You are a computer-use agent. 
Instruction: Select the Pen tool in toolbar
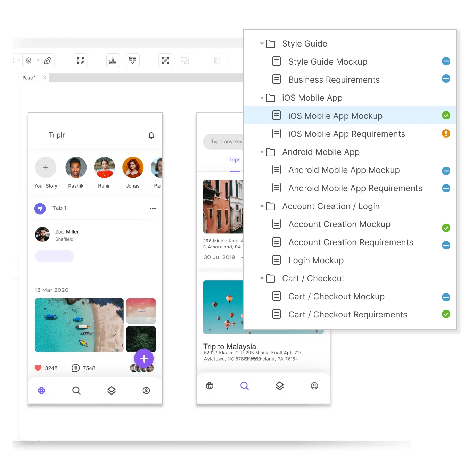click(48, 60)
